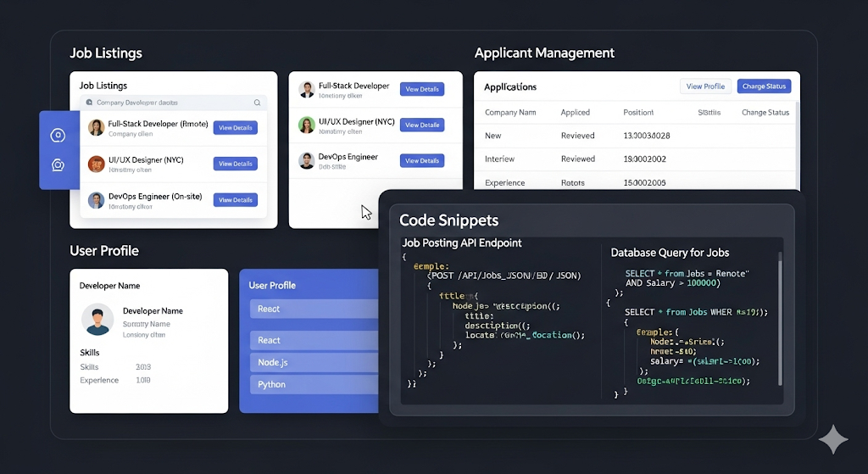View details for UI/UX Designer (NYC) in left list
This screenshot has height=474, width=868.
(236, 164)
